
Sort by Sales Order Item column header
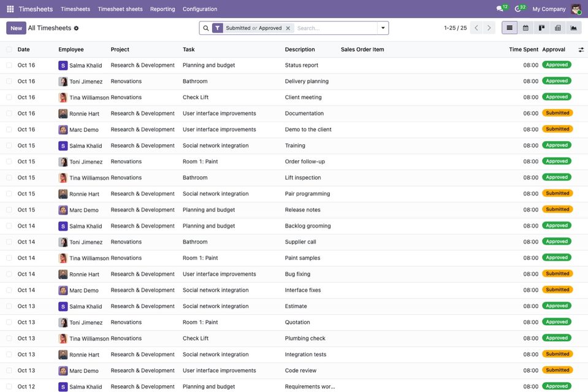tap(362, 50)
